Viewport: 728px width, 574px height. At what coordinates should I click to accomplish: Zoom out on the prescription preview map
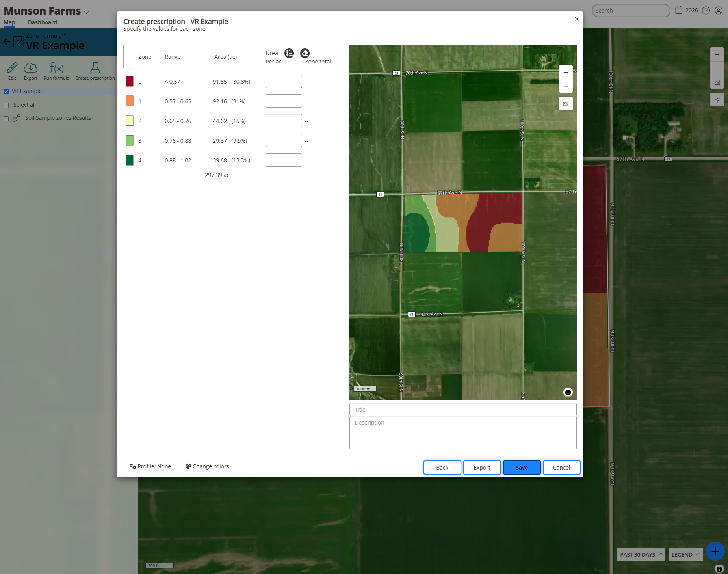(566, 87)
